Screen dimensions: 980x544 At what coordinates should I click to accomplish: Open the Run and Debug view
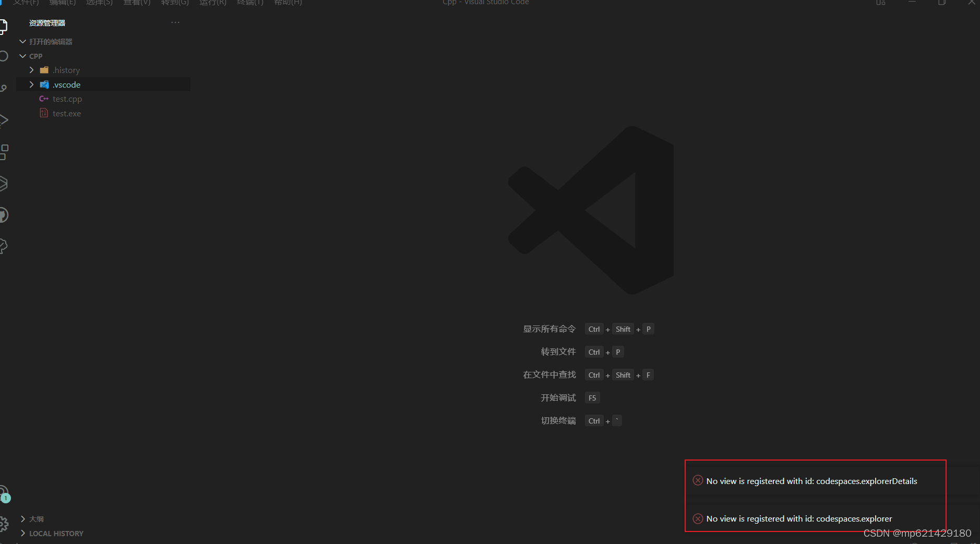tap(3, 120)
